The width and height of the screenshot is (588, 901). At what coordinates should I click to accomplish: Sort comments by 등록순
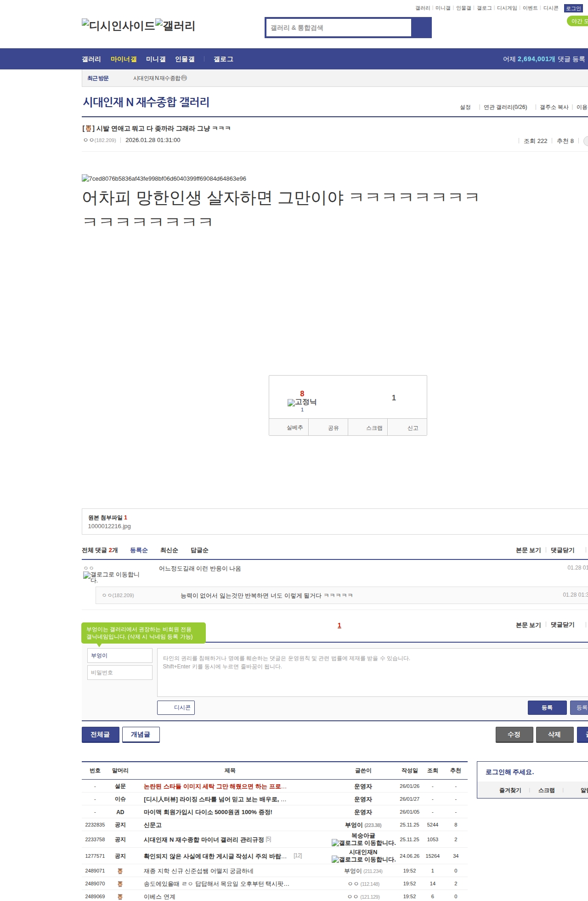139,550
